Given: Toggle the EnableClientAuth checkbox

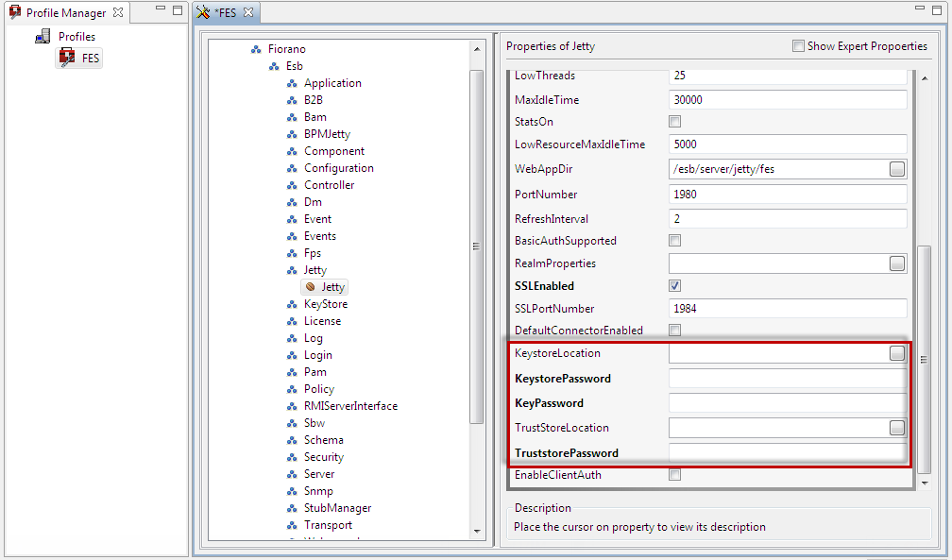Looking at the screenshot, I should point(674,474).
